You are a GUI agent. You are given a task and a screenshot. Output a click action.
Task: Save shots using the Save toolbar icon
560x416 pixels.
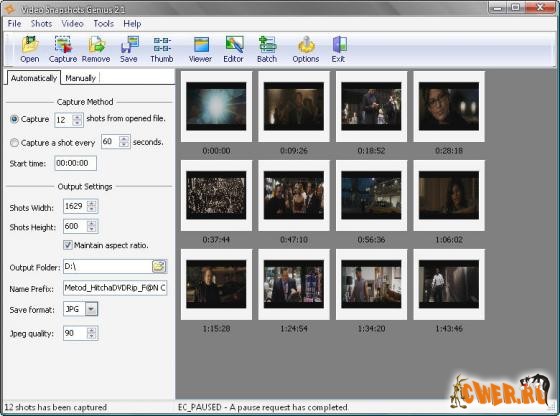click(x=129, y=49)
